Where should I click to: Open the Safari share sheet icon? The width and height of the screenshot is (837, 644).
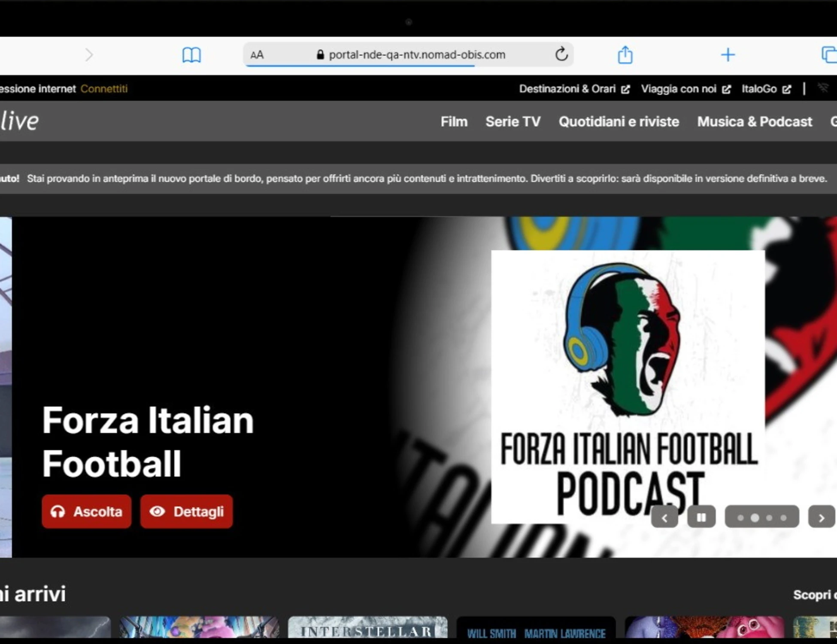pyautogui.click(x=625, y=55)
